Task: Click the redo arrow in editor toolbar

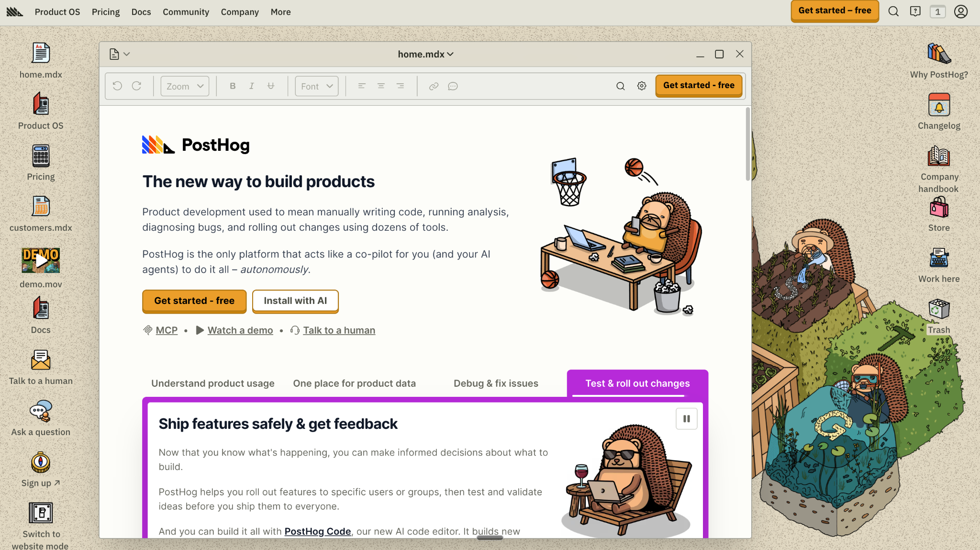Action: 136,86
